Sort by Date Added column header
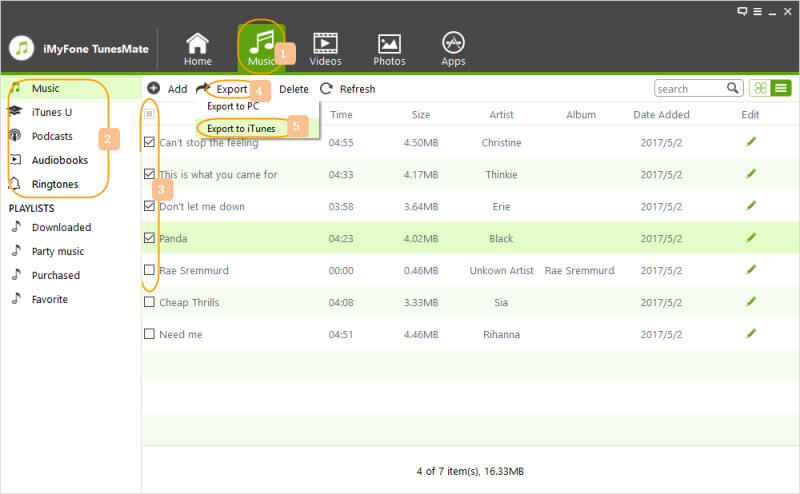Viewport: 800px width, 494px height. 661,114
